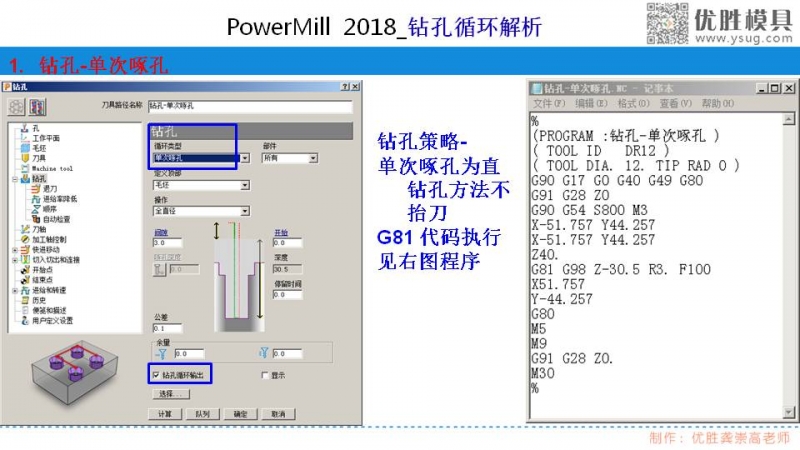Viewport: 800px width, 450px height.
Task: Select the 钻孔 drilling icon in tree
Action: coord(24,179)
